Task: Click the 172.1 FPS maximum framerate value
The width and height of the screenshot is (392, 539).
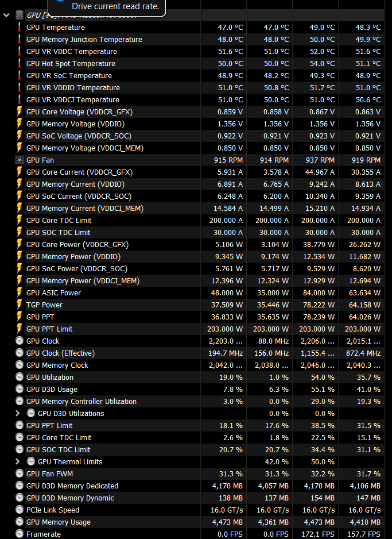Action: (x=318, y=534)
